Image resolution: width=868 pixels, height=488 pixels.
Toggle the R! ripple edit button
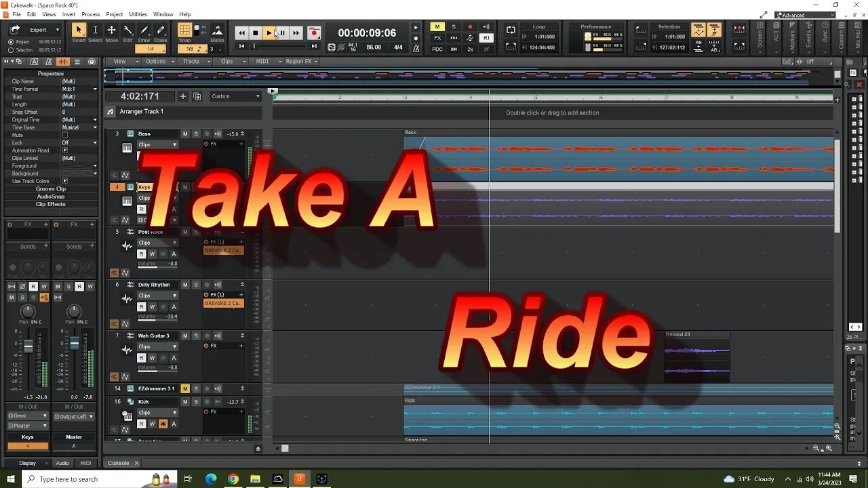click(x=486, y=38)
